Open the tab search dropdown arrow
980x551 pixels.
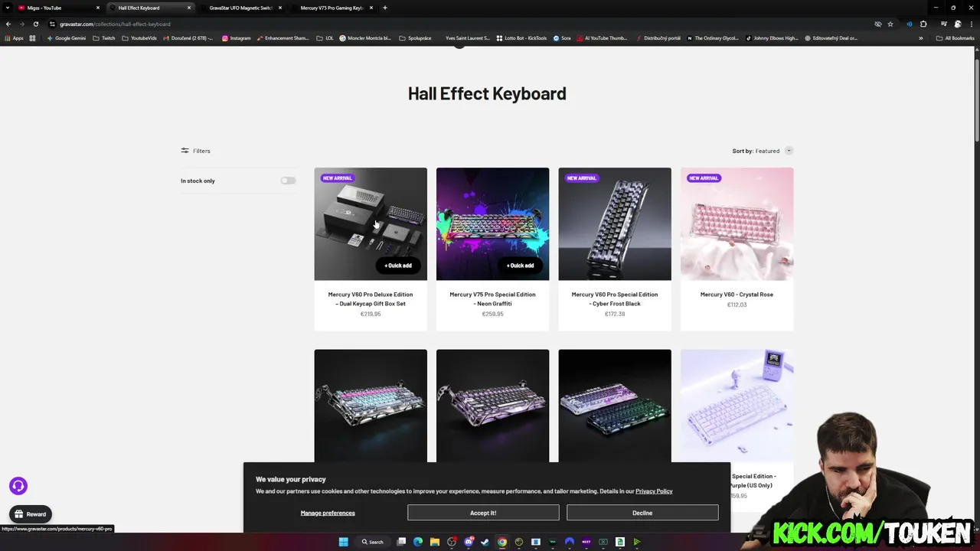pyautogui.click(x=8, y=8)
